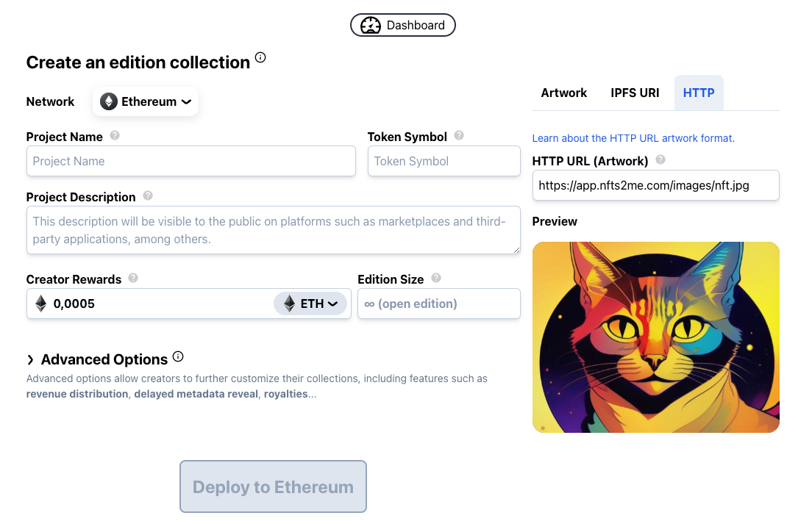Click the info icon beside Advanced Options
This screenshot has width=812, height=521.
[178, 357]
